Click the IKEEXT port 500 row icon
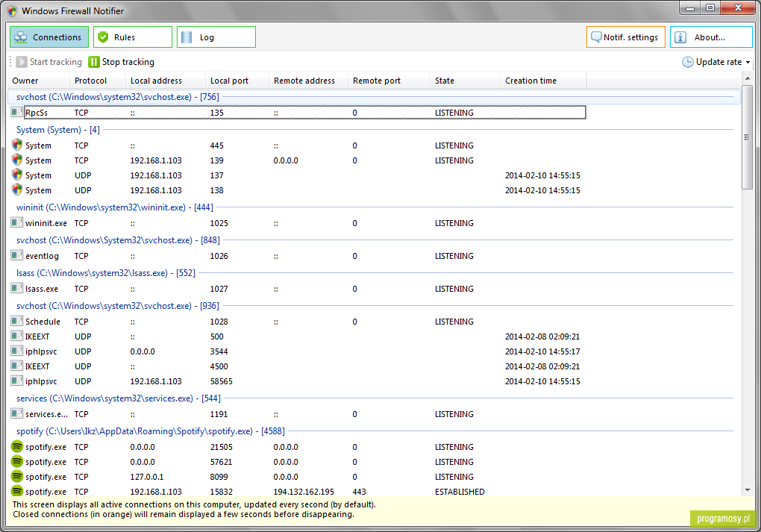This screenshot has width=761, height=532. click(17, 336)
